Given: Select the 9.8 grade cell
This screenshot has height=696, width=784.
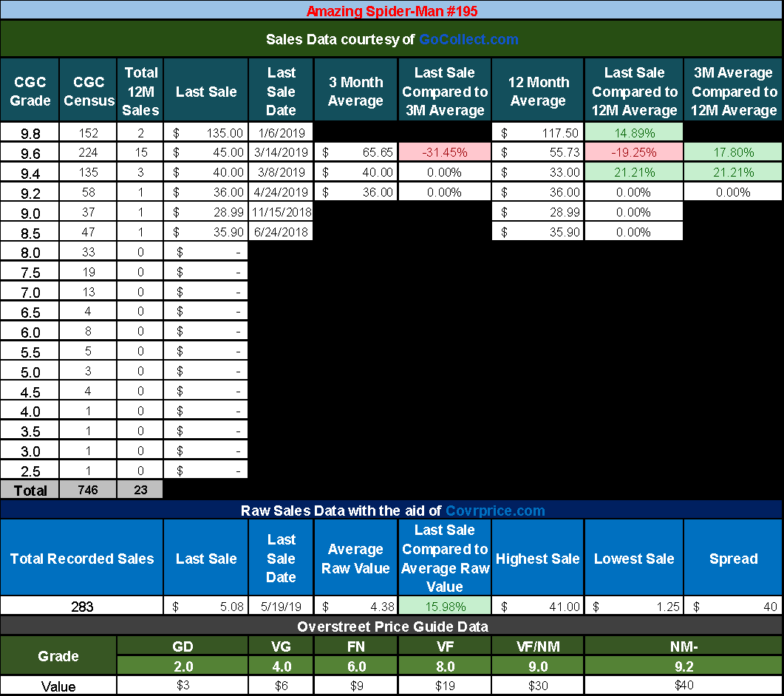Looking at the screenshot, I should (30, 132).
